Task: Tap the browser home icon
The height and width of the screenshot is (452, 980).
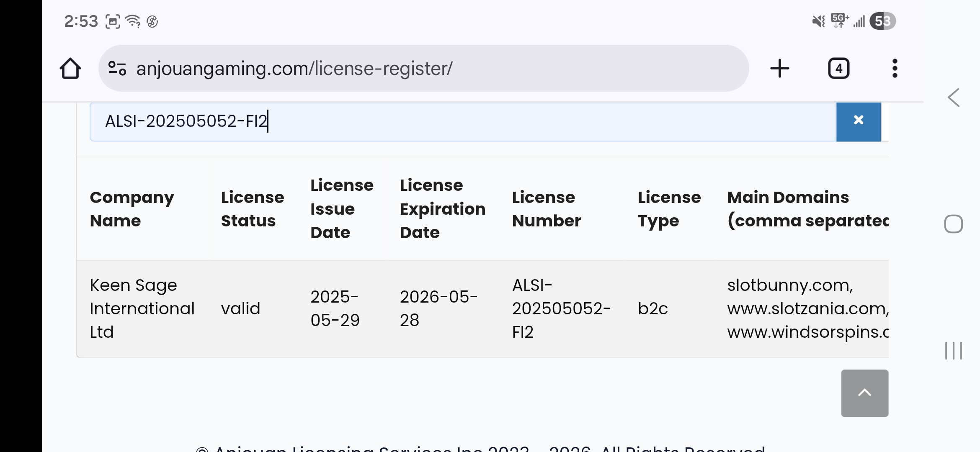Action: [x=70, y=69]
